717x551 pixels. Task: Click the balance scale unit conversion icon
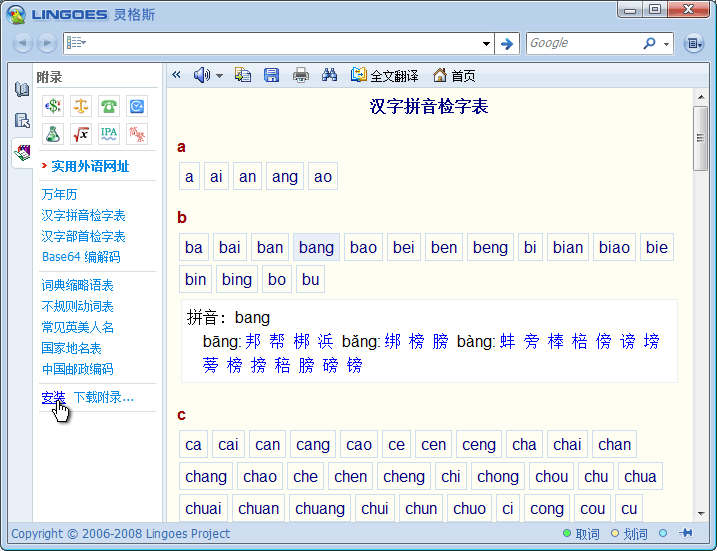[81, 105]
